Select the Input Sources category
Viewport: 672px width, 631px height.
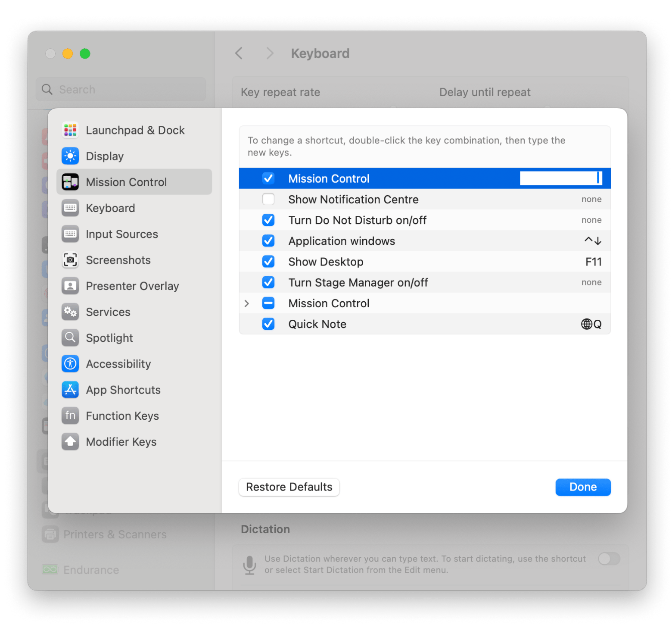click(121, 234)
